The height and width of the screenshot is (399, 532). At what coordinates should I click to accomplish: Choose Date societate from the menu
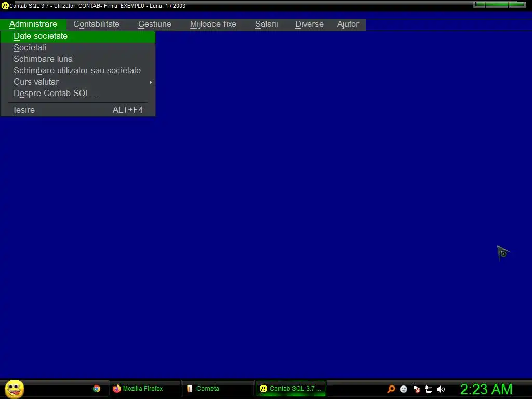tap(78, 36)
